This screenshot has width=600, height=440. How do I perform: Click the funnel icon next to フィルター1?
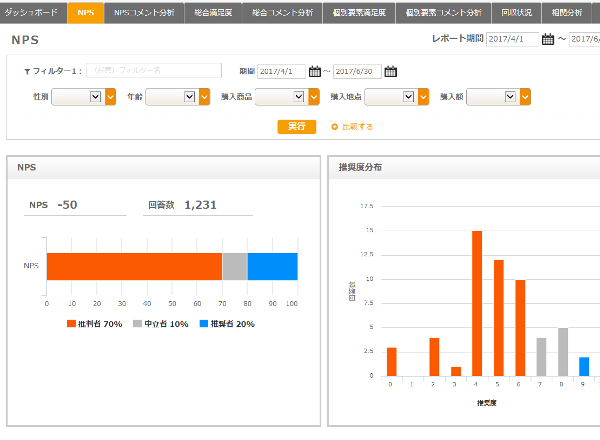tap(27, 72)
